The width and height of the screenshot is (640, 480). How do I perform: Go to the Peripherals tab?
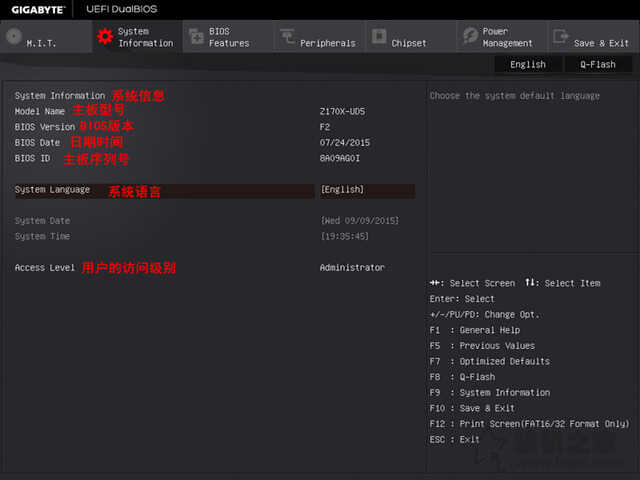pyautogui.click(x=320, y=37)
